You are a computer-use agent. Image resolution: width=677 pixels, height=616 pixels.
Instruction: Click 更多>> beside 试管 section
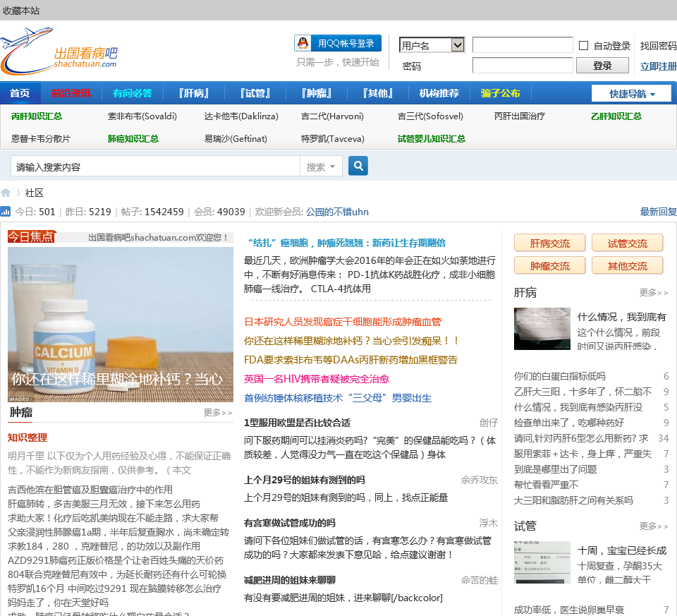[654, 526]
